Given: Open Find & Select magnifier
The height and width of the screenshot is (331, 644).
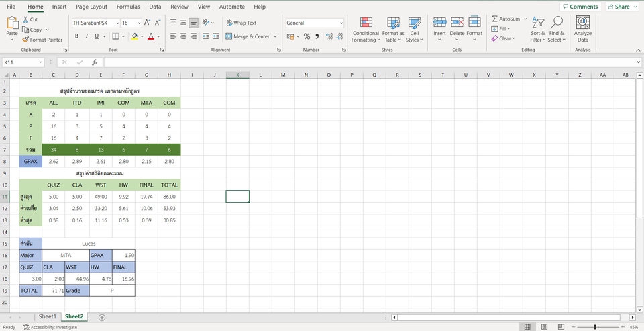Looking at the screenshot, I should [x=557, y=30].
